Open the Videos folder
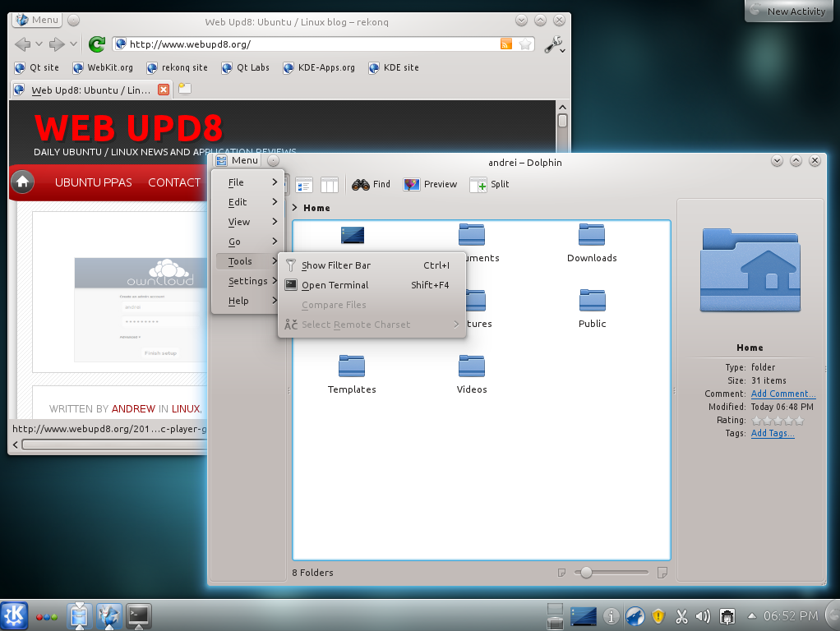The height and width of the screenshot is (631, 840). click(472, 375)
